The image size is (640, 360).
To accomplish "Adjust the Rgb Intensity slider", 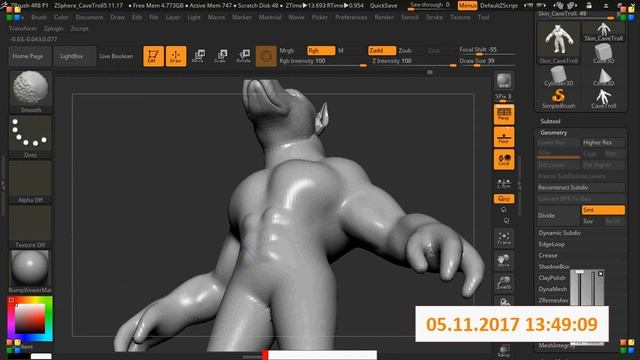I will pyautogui.click(x=322, y=62).
